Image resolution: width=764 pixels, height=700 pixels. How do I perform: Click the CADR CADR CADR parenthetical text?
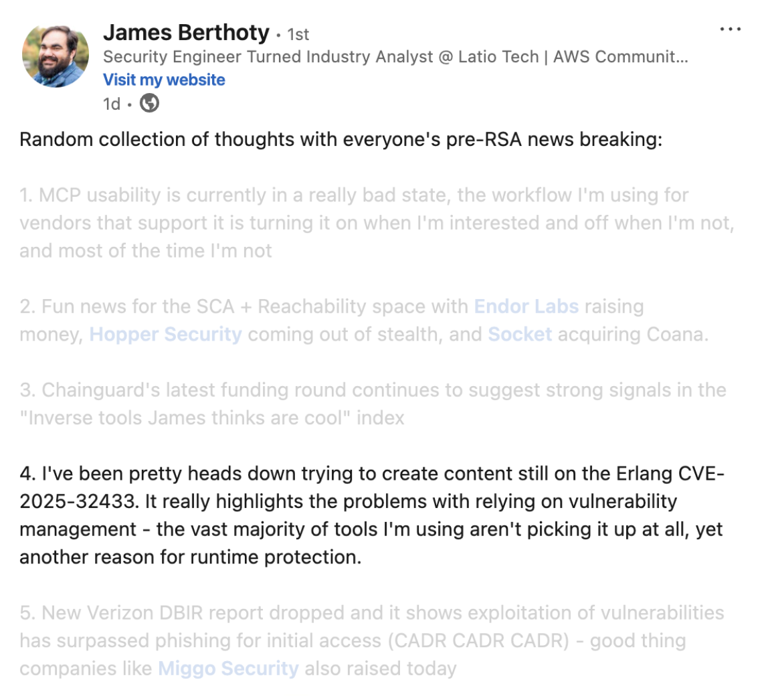[x=478, y=640]
